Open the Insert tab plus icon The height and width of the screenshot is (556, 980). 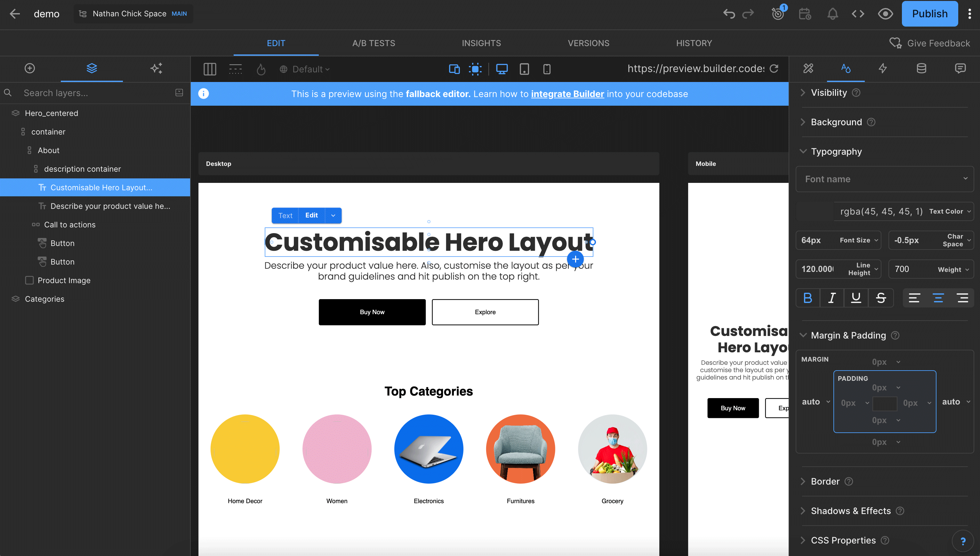30,68
